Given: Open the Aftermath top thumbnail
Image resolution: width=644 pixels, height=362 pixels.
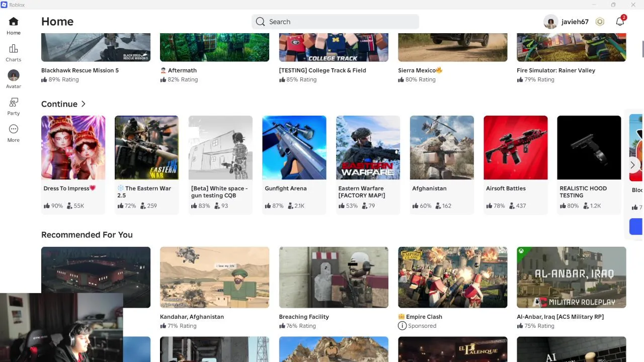Looking at the screenshot, I should point(214,47).
